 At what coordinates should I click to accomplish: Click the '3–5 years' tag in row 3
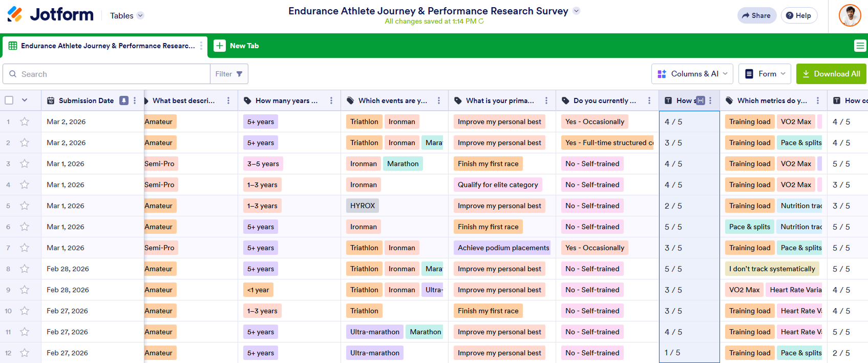(263, 164)
